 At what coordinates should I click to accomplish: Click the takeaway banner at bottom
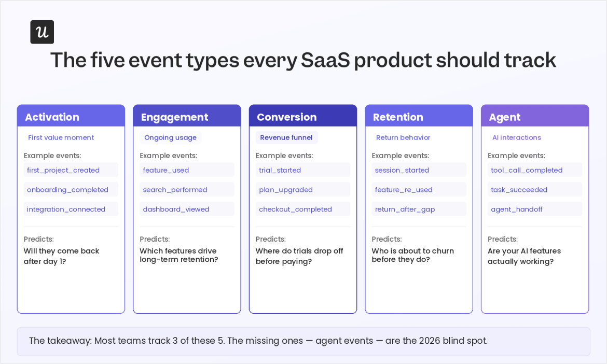click(x=303, y=342)
